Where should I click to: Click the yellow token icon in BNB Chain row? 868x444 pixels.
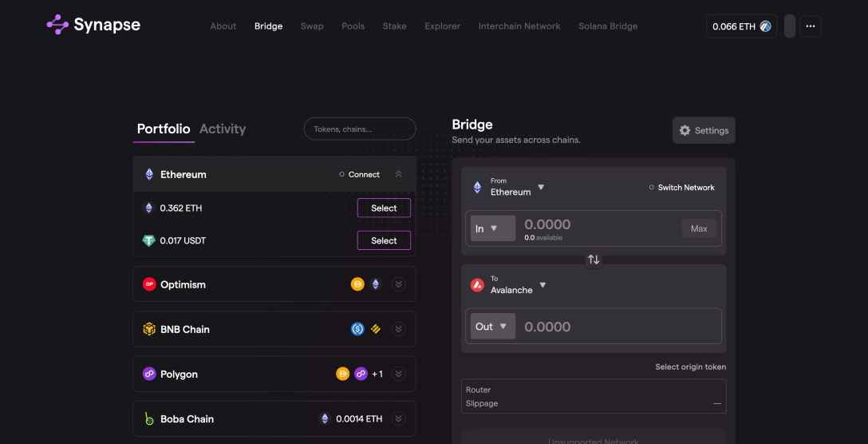point(376,329)
